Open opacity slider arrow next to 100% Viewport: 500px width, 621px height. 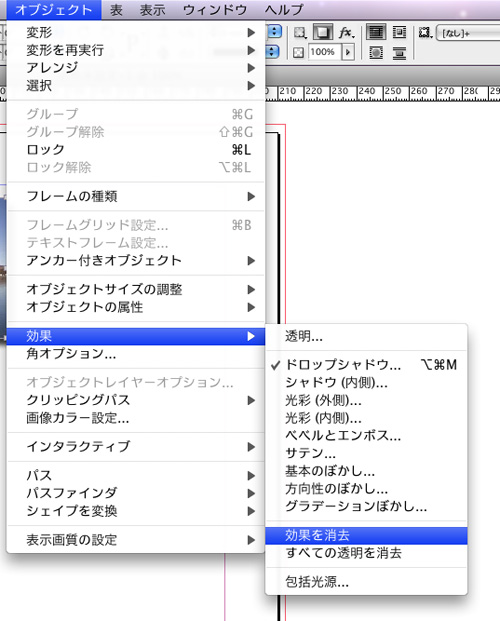tap(348, 52)
